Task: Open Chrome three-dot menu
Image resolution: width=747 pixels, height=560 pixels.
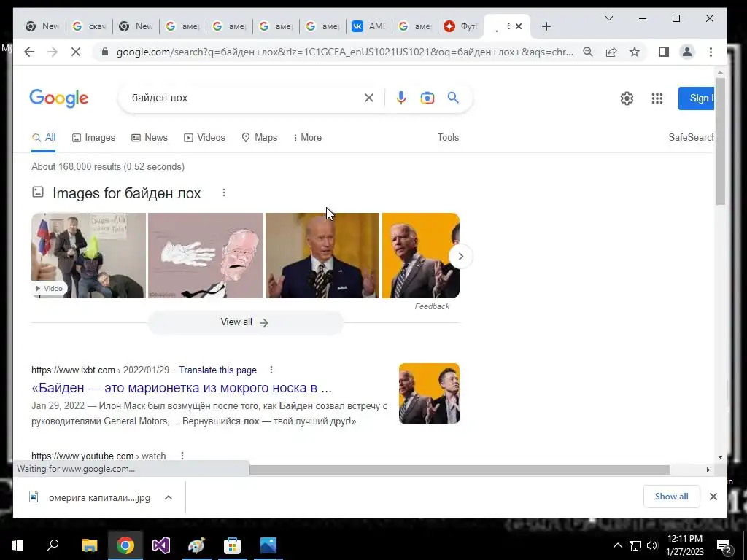Action: pyautogui.click(x=711, y=52)
